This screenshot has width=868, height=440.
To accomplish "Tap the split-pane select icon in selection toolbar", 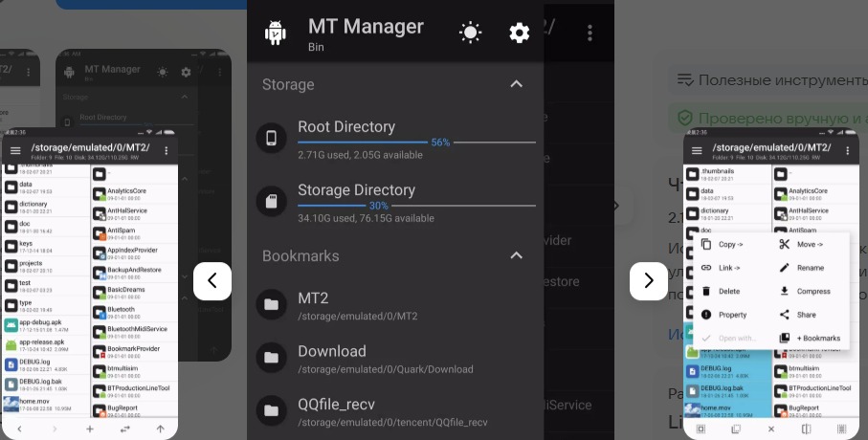I will click(x=807, y=429).
